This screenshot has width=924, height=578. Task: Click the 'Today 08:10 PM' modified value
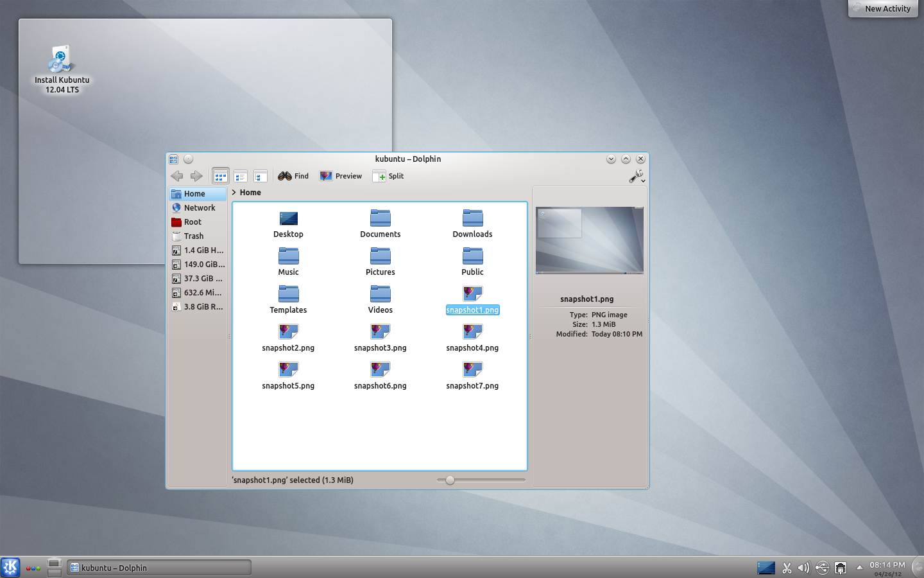click(x=617, y=334)
